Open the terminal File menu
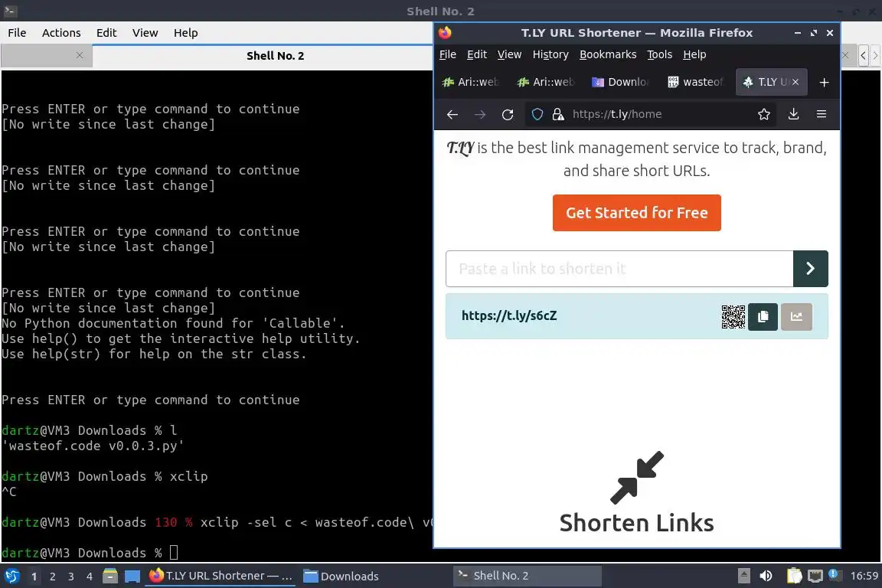 pyautogui.click(x=17, y=33)
